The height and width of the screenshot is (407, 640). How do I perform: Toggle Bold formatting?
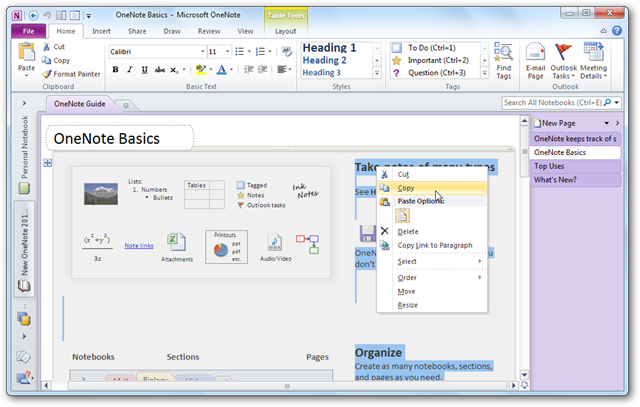(x=116, y=70)
